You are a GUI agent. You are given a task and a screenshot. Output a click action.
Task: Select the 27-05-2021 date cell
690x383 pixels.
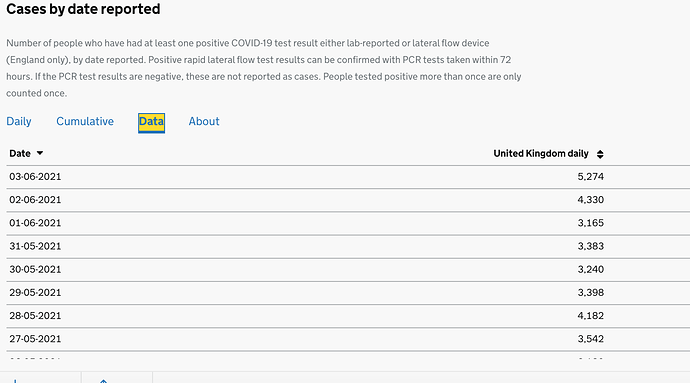pos(35,339)
